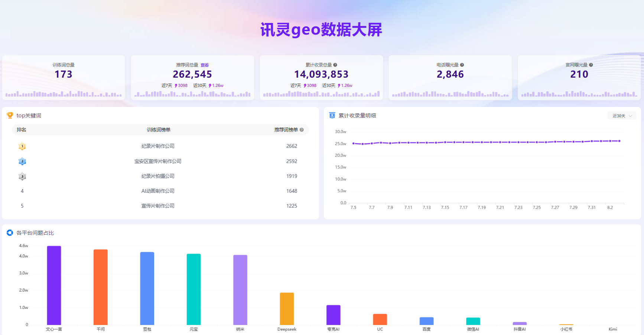This screenshot has width=644, height=335.
Task: Click 近30天 up arrow in 推荐词总量 card
Action: click(x=210, y=85)
